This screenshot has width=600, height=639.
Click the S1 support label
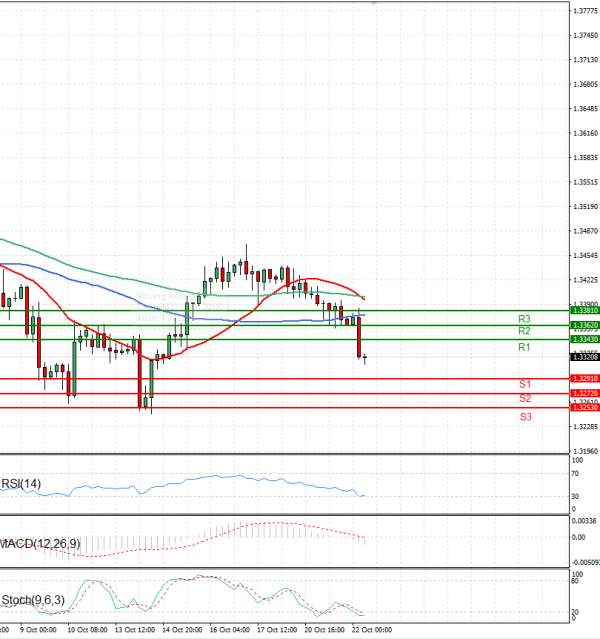pyautogui.click(x=524, y=385)
